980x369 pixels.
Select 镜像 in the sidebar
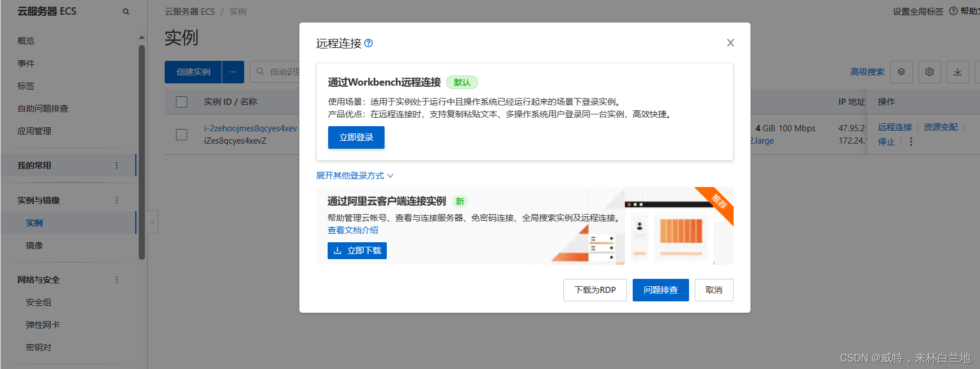tap(34, 246)
